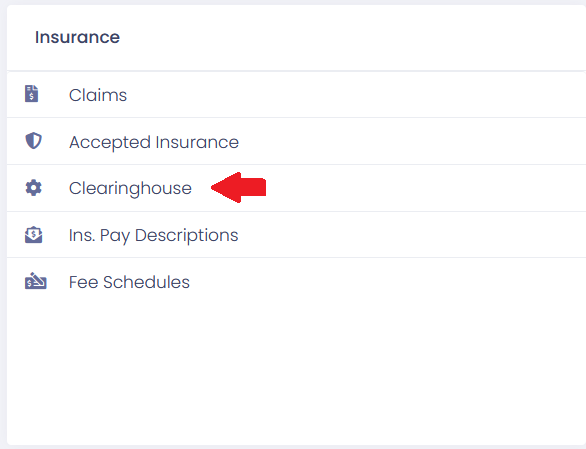
Task: Select the word Accepted in the second row
Action: (110, 142)
